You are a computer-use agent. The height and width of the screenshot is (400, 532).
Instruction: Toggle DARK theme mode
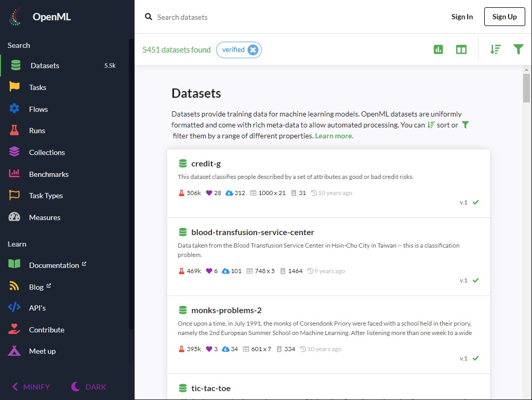click(88, 387)
